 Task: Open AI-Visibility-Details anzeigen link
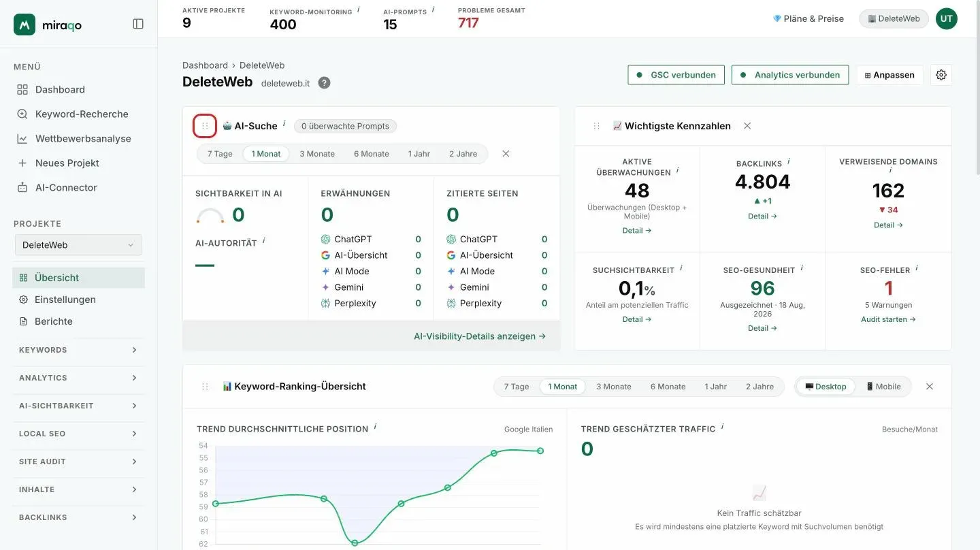click(x=480, y=336)
